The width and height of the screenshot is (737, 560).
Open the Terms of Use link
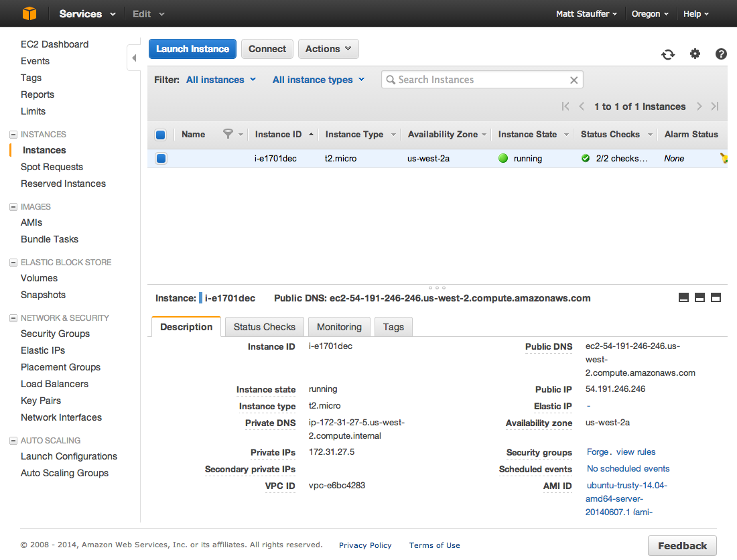pos(435,545)
